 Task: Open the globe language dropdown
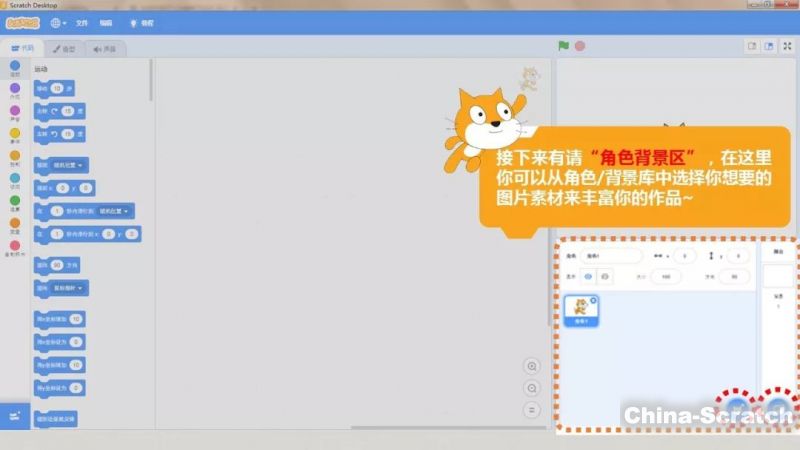point(58,22)
